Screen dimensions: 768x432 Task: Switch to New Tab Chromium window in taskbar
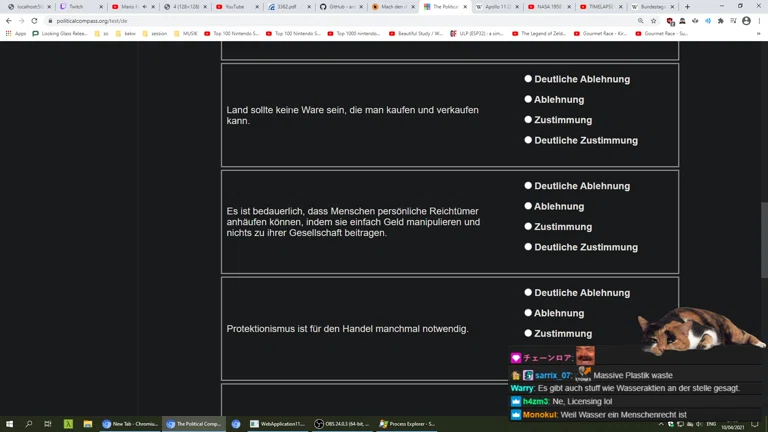pyautogui.click(x=130, y=424)
